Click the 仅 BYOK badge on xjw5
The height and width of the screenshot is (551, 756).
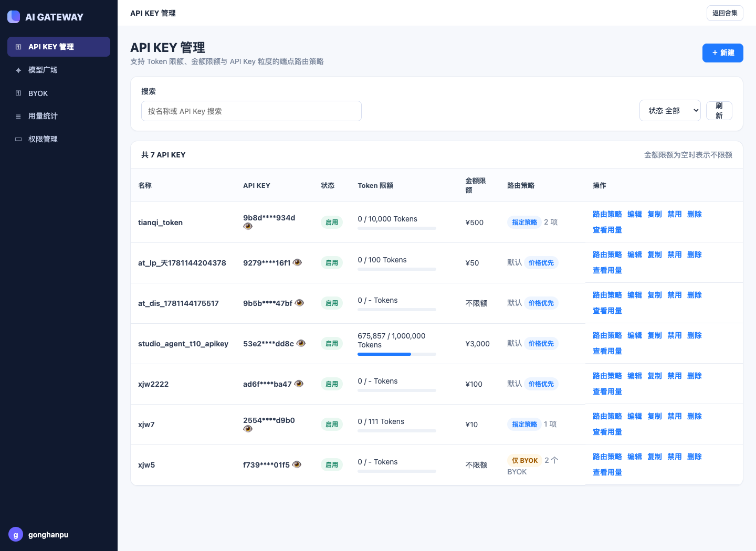pos(524,460)
